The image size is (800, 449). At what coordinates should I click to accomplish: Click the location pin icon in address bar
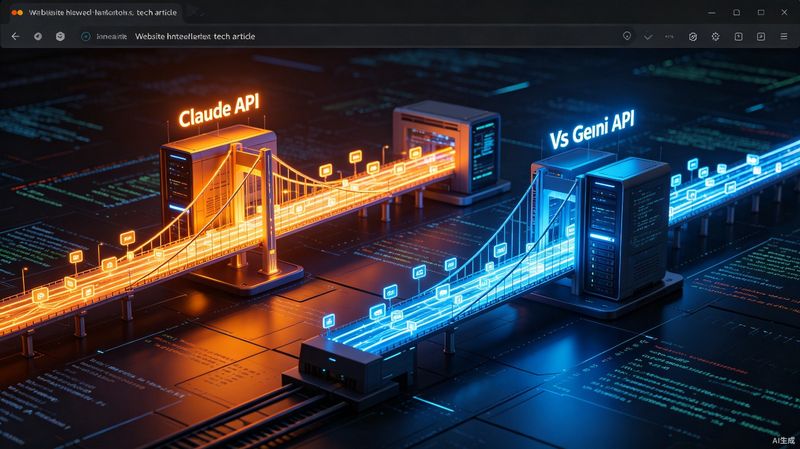(627, 36)
